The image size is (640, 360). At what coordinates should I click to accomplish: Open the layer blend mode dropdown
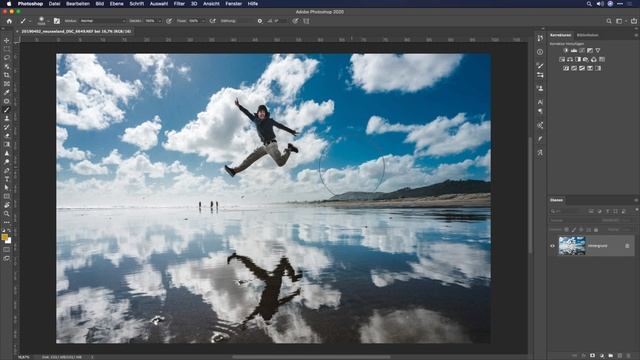pos(573,220)
